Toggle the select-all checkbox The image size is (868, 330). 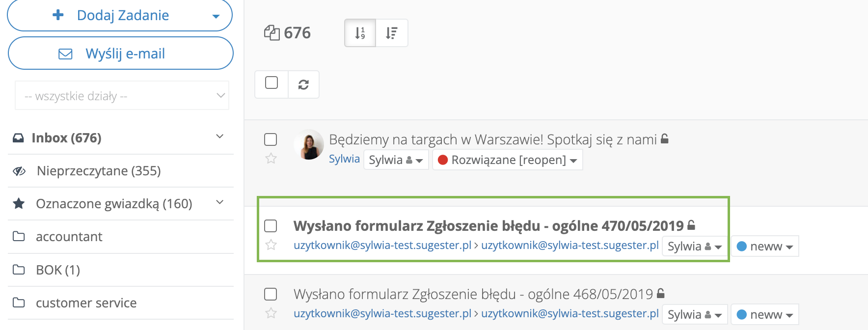pyautogui.click(x=271, y=82)
